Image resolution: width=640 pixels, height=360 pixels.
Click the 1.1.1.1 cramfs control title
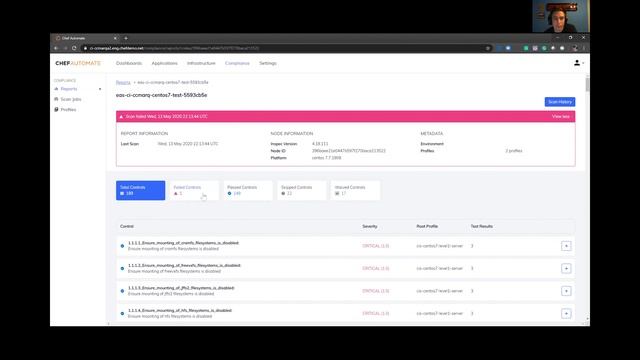pos(183,243)
